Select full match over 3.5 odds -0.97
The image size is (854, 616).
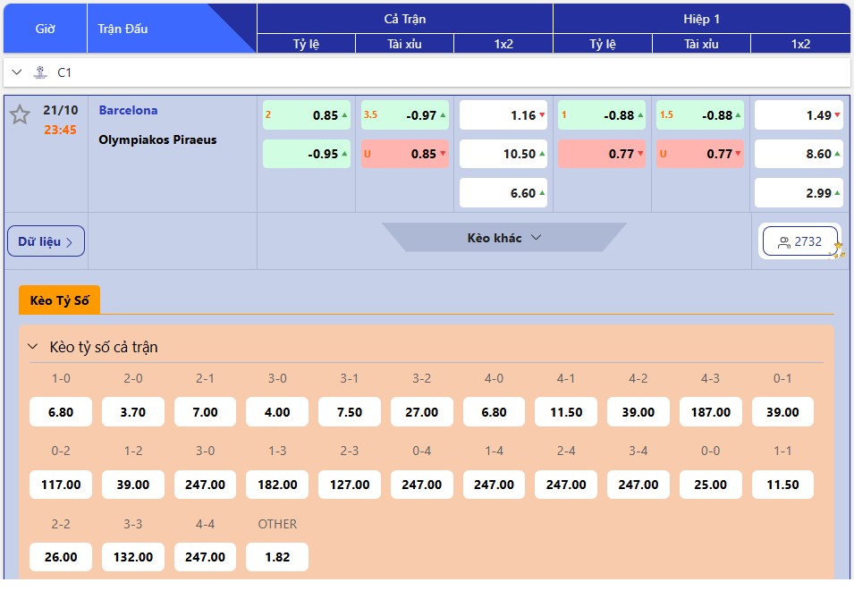tap(405, 115)
